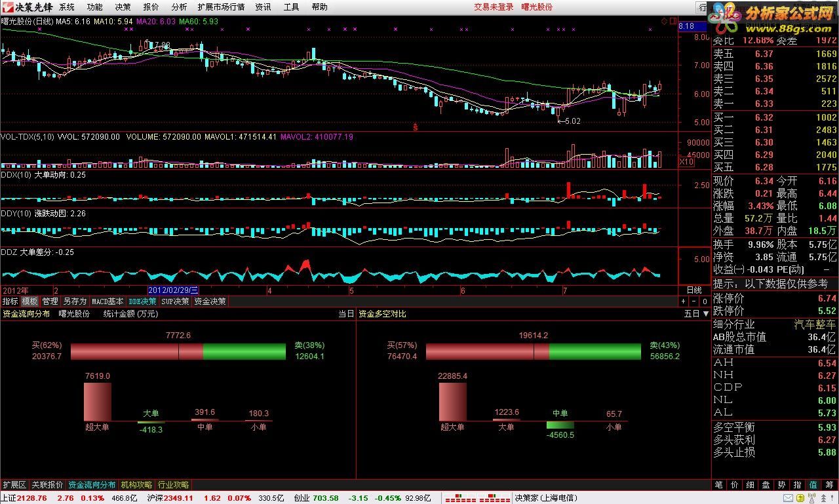Select the 扩展区 bottom tab
This screenshot has width=839, height=504.
click(14, 485)
